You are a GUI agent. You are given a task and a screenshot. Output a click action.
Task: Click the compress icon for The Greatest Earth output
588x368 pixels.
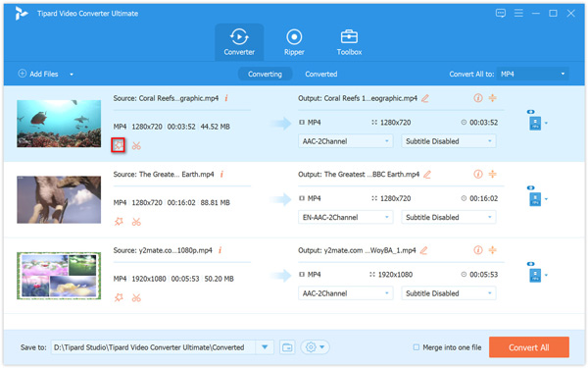click(x=492, y=175)
